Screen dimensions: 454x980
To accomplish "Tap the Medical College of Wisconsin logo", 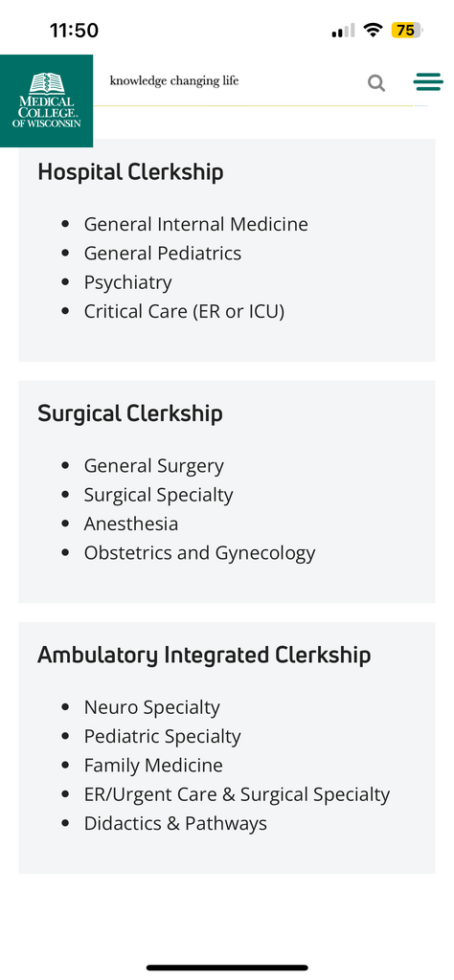I will (46, 100).
